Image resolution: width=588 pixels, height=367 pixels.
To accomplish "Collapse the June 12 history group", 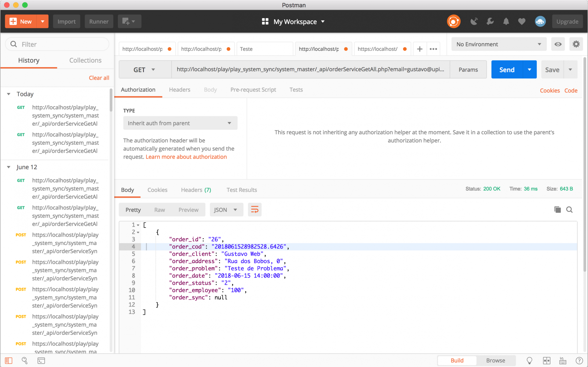I will click(x=9, y=167).
